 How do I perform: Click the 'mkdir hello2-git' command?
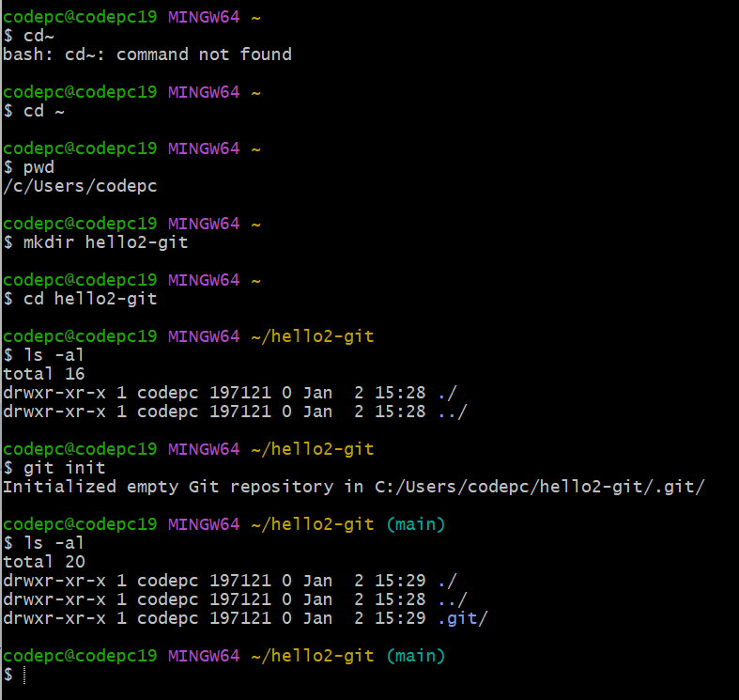point(105,242)
